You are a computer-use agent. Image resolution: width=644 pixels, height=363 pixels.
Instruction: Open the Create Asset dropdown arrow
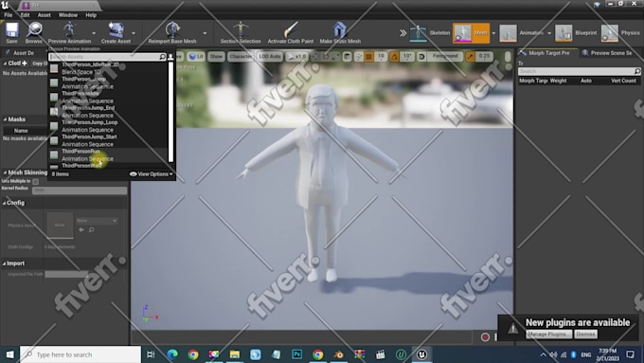click(x=134, y=33)
